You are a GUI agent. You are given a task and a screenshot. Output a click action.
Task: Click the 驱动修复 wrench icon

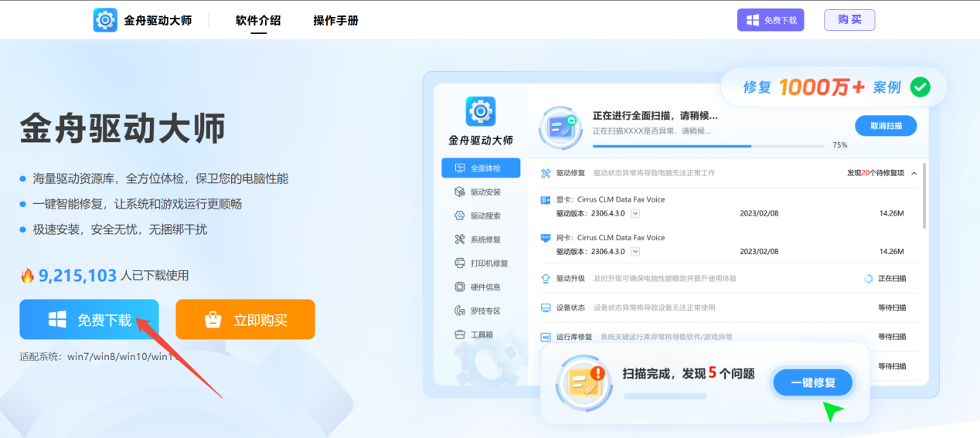546,173
